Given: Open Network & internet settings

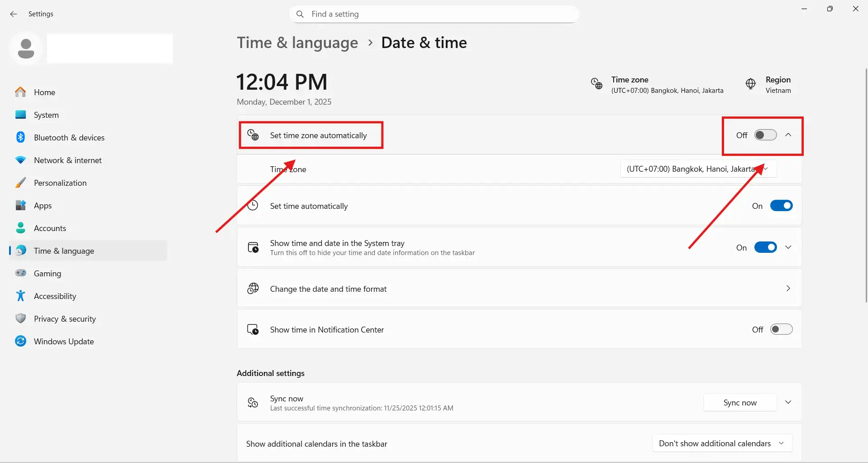Looking at the screenshot, I should click(x=68, y=160).
